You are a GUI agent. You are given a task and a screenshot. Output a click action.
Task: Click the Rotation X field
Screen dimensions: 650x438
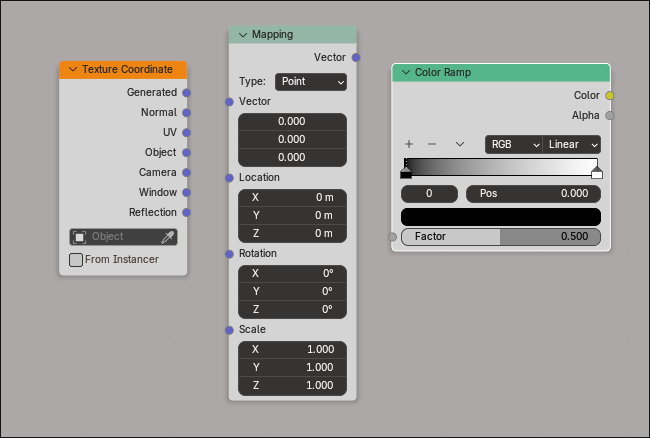click(x=292, y=273)
